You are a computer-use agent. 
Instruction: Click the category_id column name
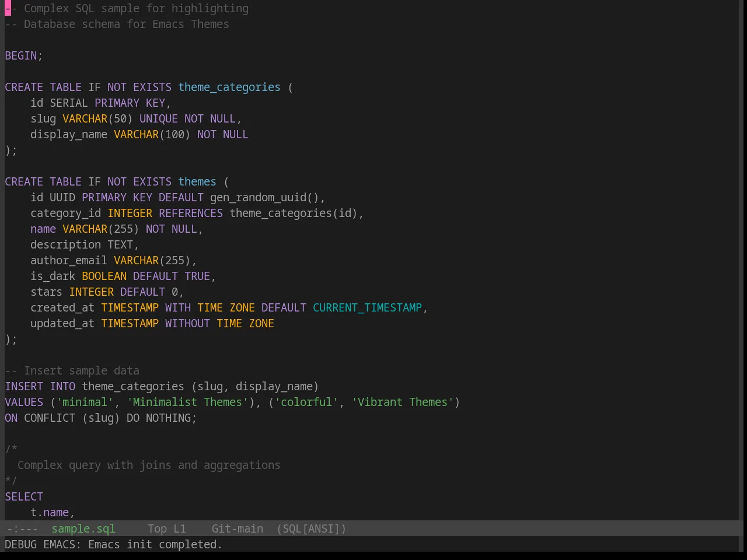(66, 213)
